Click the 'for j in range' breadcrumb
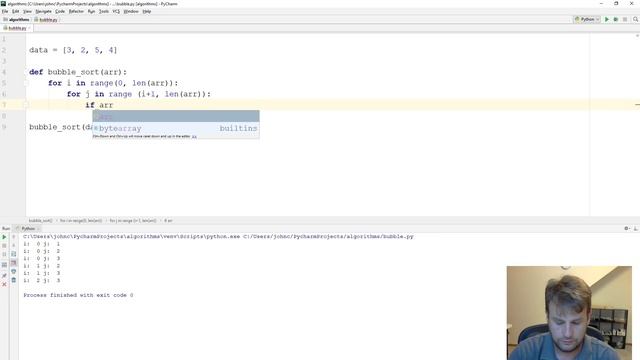 click(x=133, y=220)
